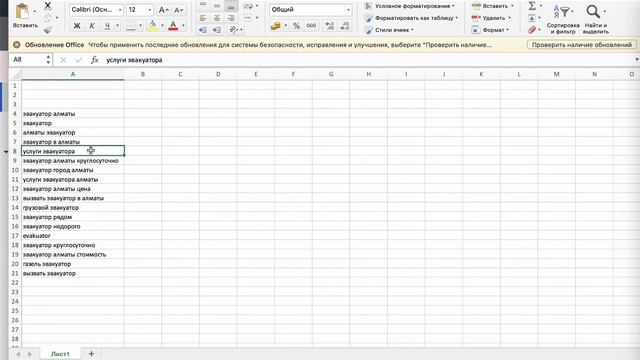Apply the red font color
The image size is (640, 360).
click(173, 26)
